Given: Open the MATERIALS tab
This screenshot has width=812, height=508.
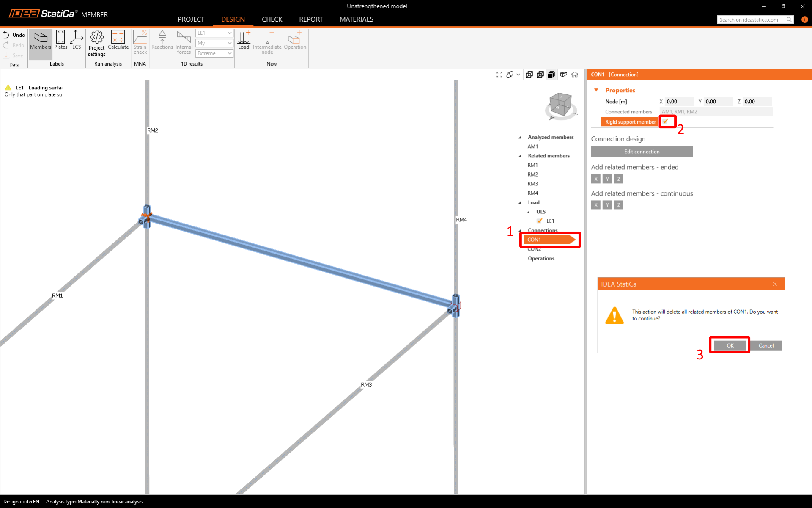Looking at the screenshot, I should [356, 19].
